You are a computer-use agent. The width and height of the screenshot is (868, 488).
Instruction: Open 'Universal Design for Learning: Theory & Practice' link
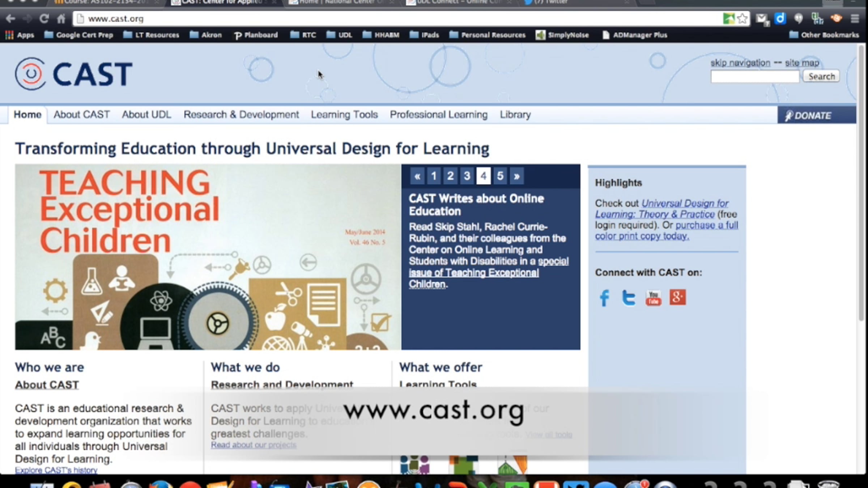(x=661, y=209)
